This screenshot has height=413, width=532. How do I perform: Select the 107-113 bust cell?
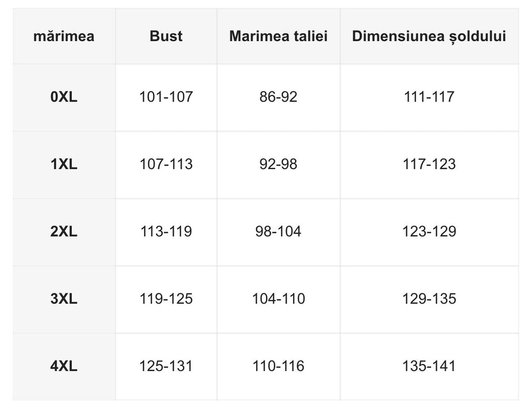[x=166, y=164]
